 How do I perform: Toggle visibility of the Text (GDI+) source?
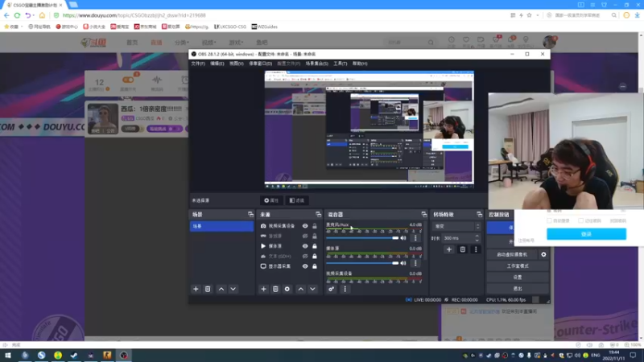[305, 256]
